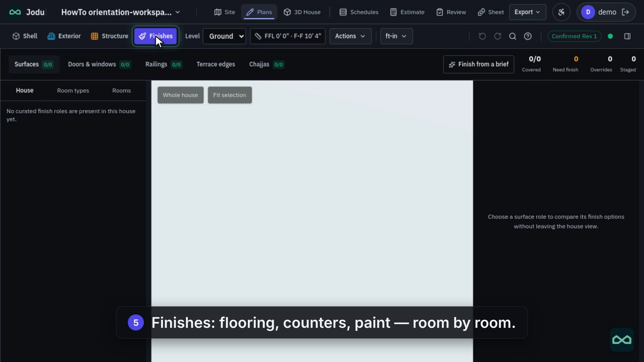This screenshot has width=644, height=362.
Task: Open search with magnifier icon
Action: tap(513, 36)
